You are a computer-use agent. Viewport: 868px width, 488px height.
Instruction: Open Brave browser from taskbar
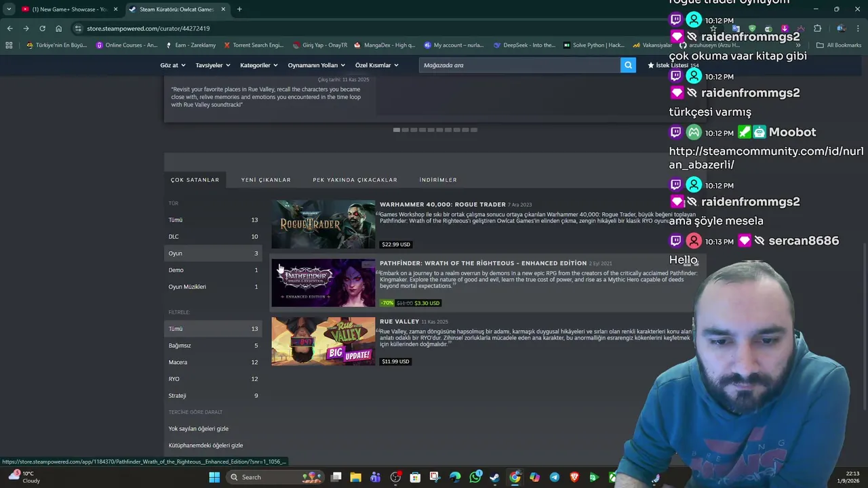pos(574,477)
